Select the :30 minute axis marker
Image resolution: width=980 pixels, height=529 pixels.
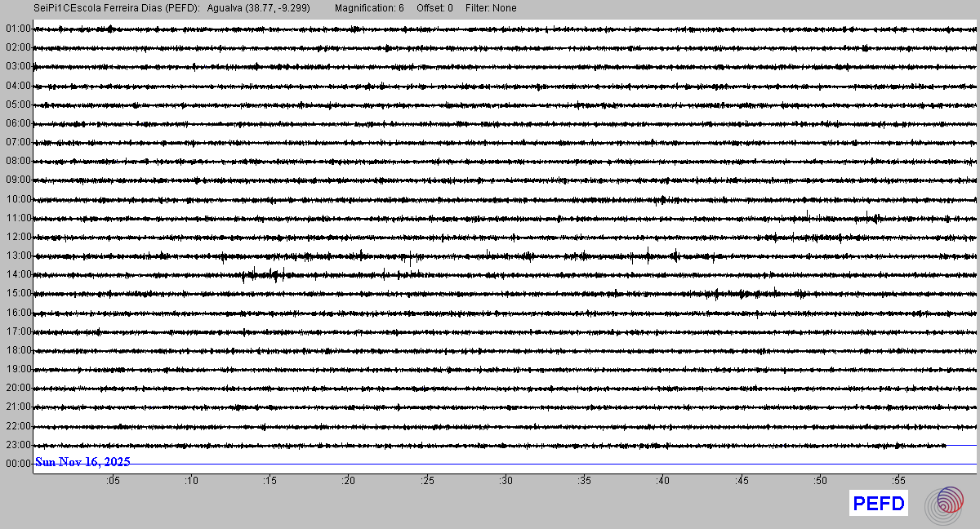(506, 482)
